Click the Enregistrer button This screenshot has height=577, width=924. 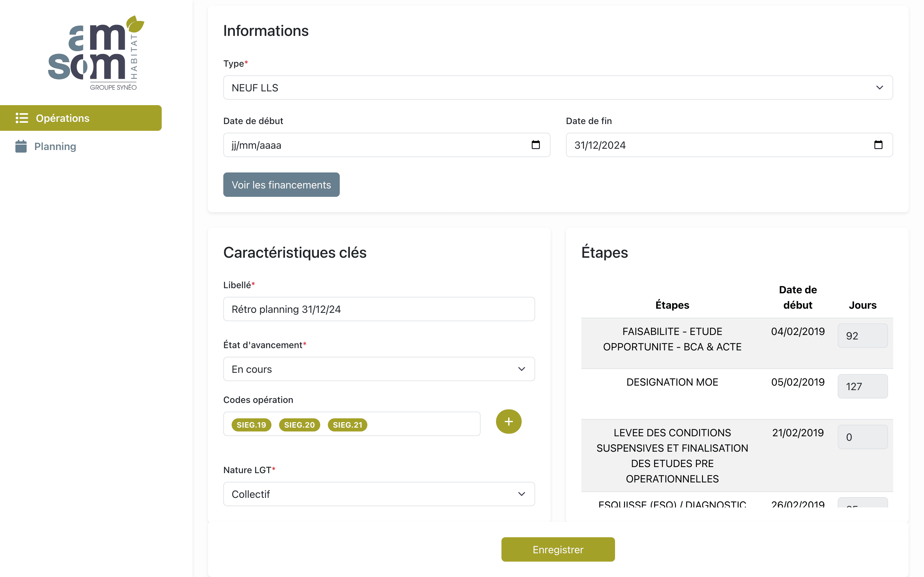point(558,549)
